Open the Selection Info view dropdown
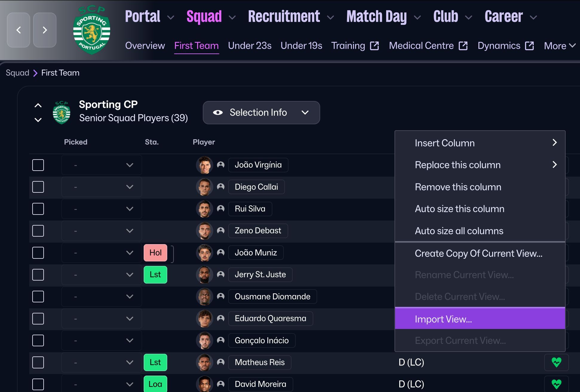Screen dimensions: 580x392 click(x=261, y=113)
